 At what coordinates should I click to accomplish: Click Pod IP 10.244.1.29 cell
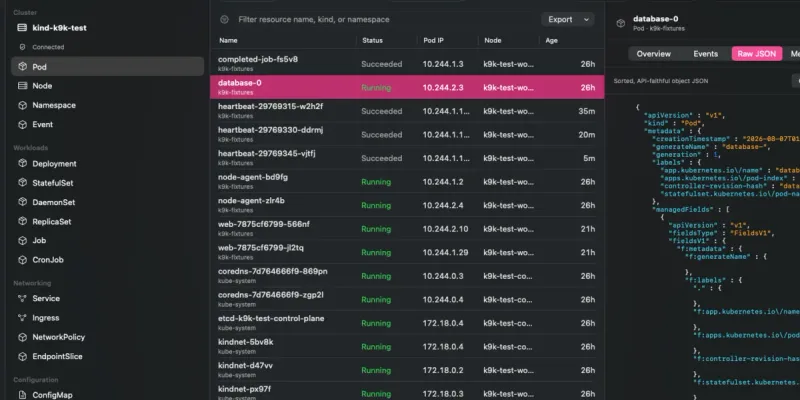coord(445,253)
